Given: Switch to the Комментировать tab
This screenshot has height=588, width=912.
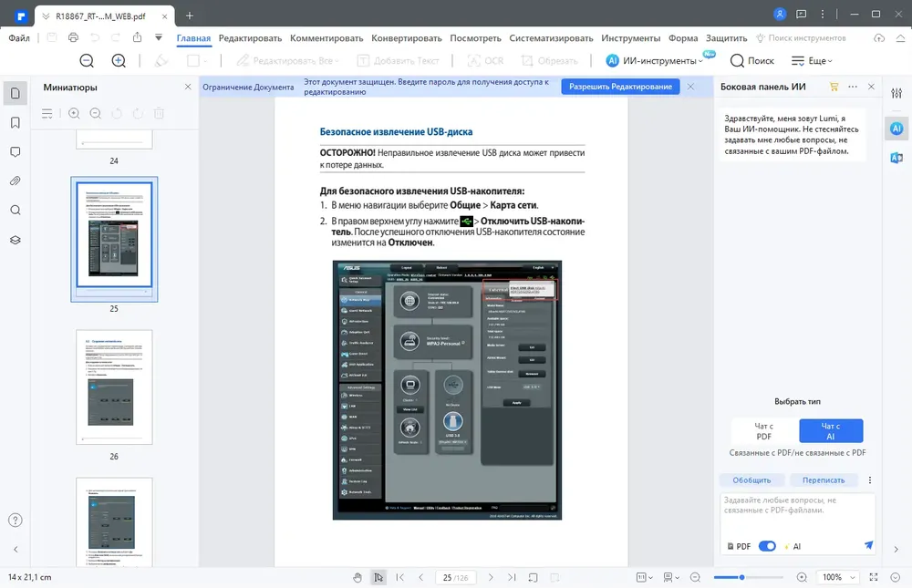Looking at the screenshot, I should point(326,38).
